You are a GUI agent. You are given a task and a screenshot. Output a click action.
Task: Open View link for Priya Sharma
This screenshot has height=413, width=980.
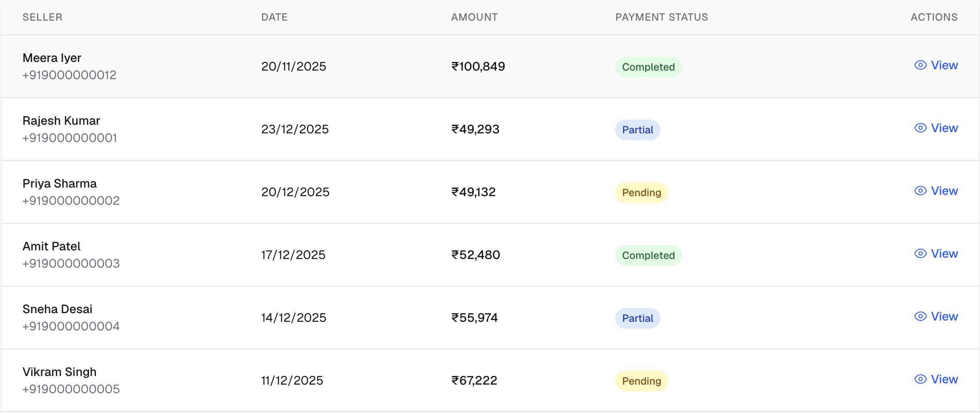click(x=936, y=191)
